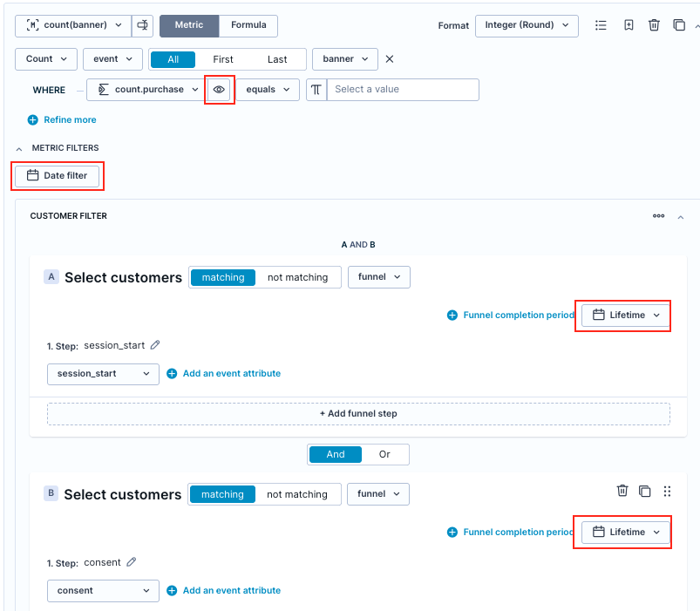Screen dimensions: 700x611
Task: Click into the Select a value field
Action: [x=403, y=90]
